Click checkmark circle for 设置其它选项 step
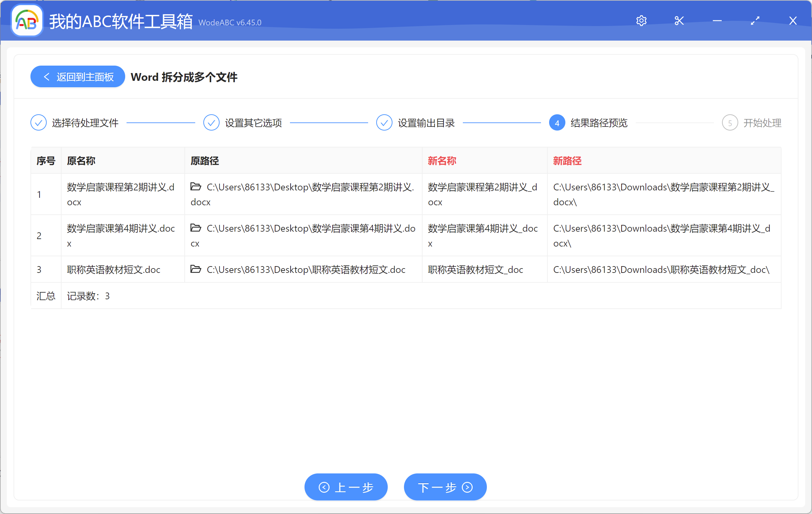This screenshot has width=812, height=514. 211,122
